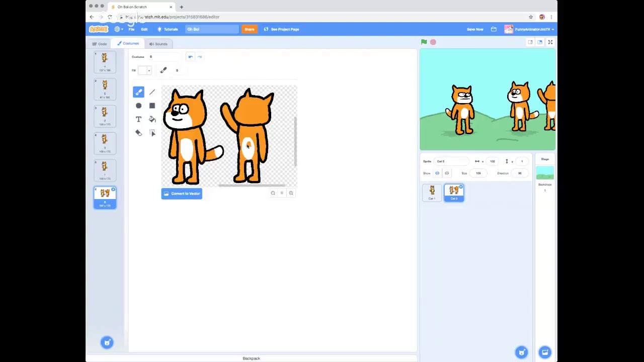Switch to large stage layout
The image size is (644, 362).
540,42
